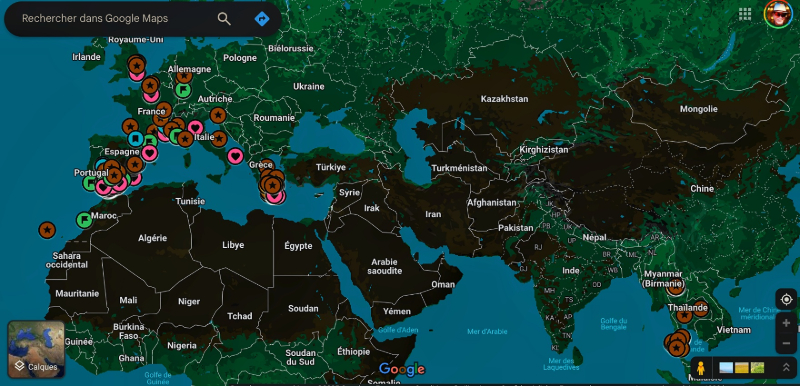Click the magnifying glass search icon
This screenshot has width=800, height=386.
[x=224, y=19]
